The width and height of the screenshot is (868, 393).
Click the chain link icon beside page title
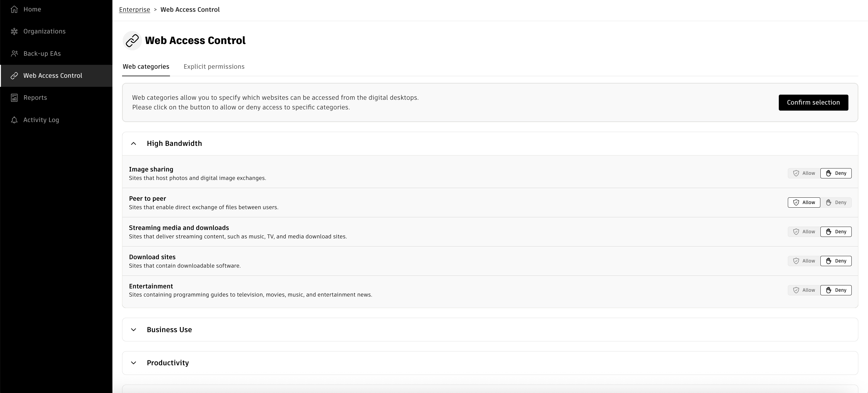(x=132, y=41)
